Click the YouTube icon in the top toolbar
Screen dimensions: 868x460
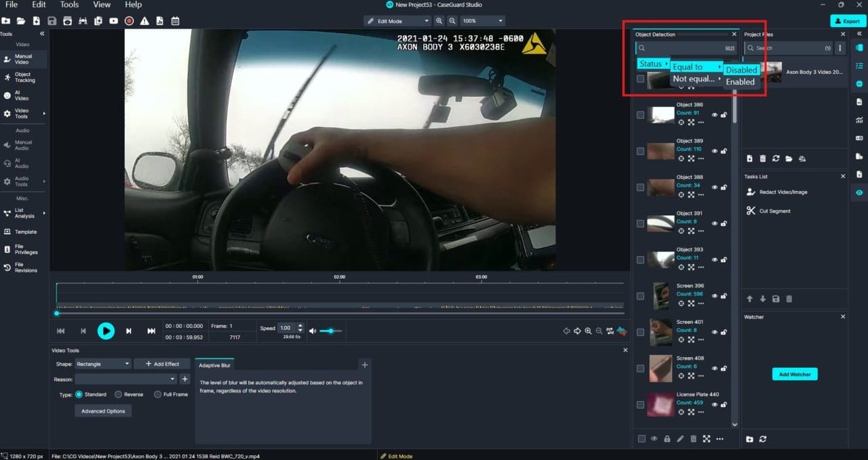(113, 21)
